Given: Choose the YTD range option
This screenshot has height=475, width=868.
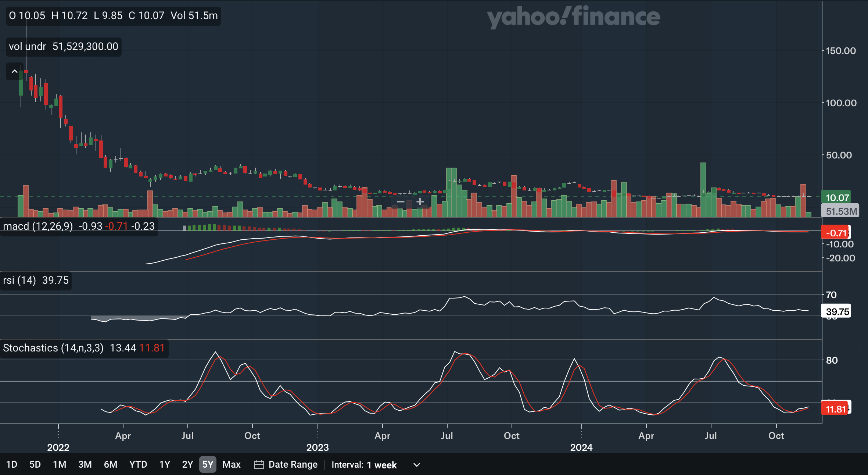Looking at the screenshot, I should (138, 465).
